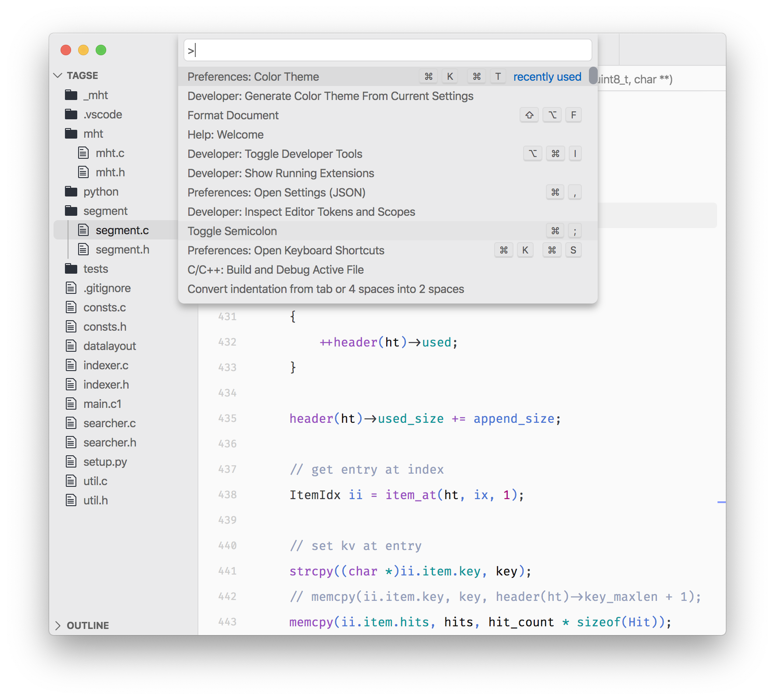Screen dimensions: 775x700
Task: Choose Toggle Semicolon command
Action: pyautogui.click(x=232, y=231)
